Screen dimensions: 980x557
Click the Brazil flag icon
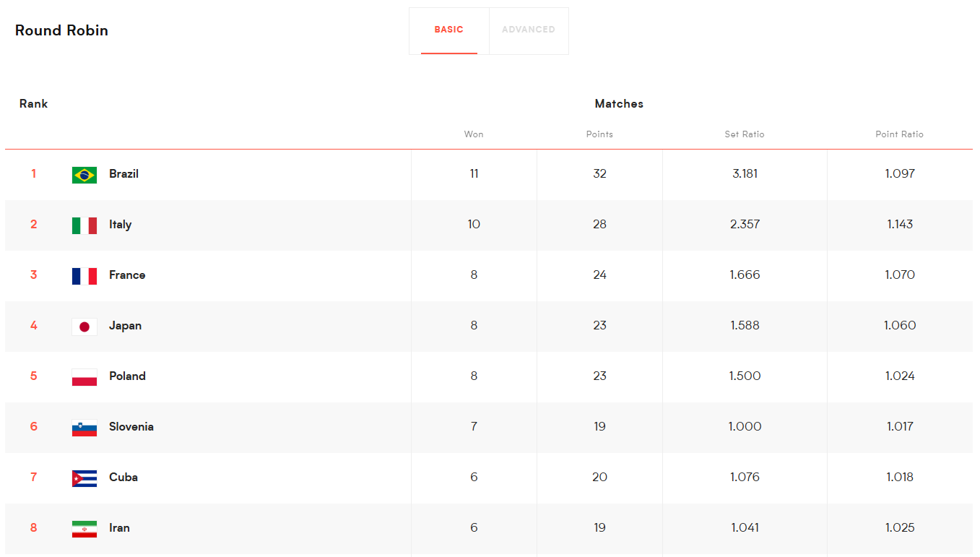pyautogui.click(x=84, y=175)
